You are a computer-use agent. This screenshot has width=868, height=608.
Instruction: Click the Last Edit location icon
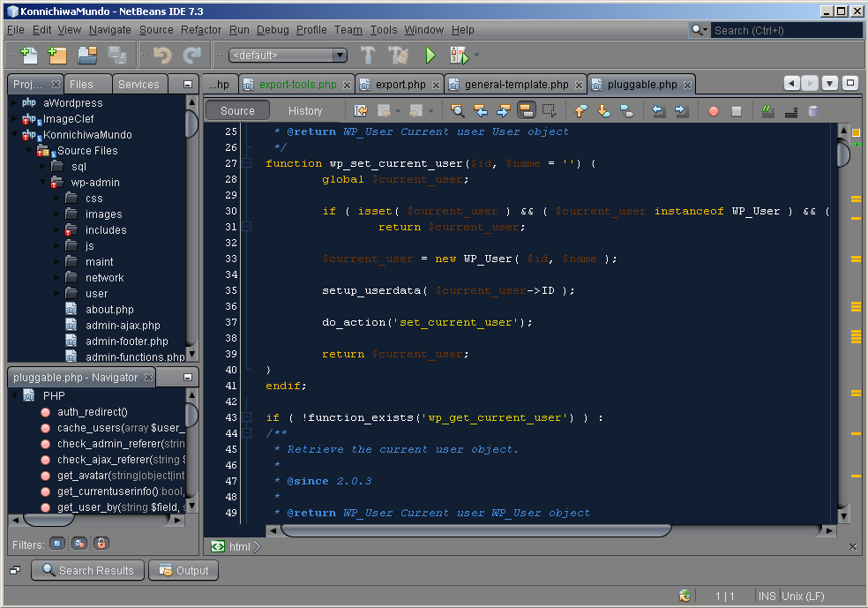tap(361, 111)
